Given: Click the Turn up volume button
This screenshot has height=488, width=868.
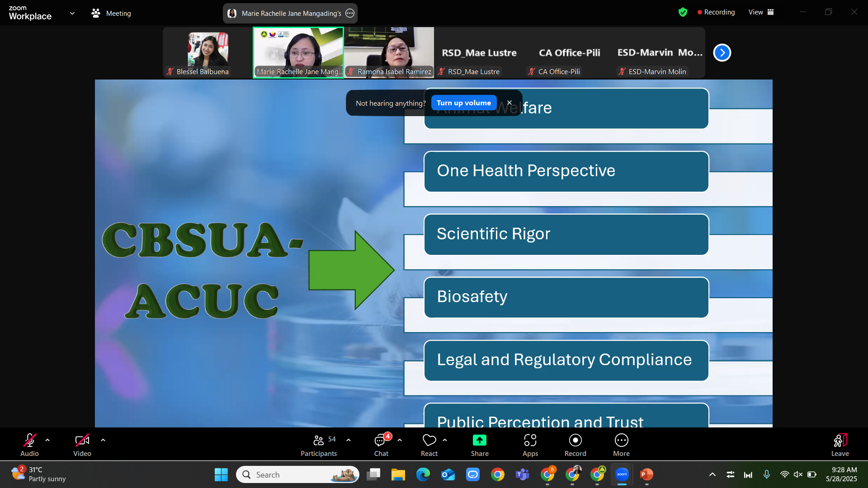Looking at the screenshot, I should coord(463,103).
